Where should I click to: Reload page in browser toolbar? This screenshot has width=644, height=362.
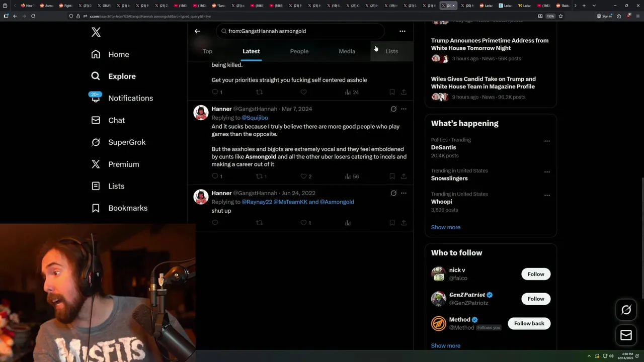[x=33, y=16]
